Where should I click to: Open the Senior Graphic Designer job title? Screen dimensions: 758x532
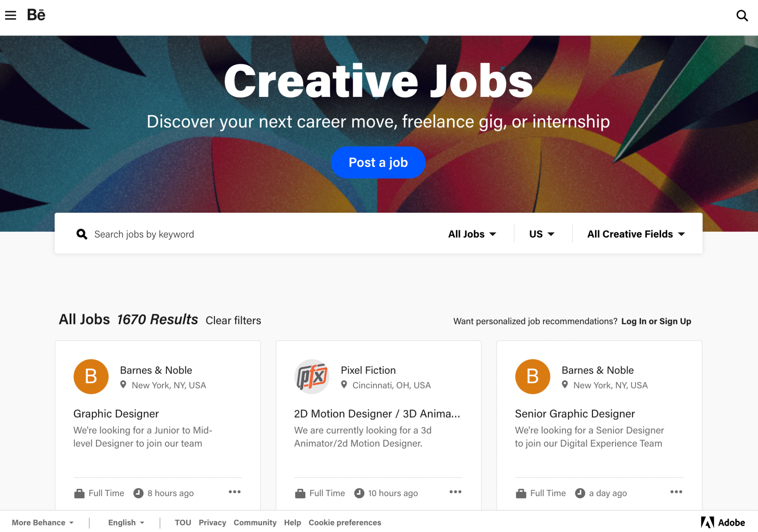pos(574,414)
